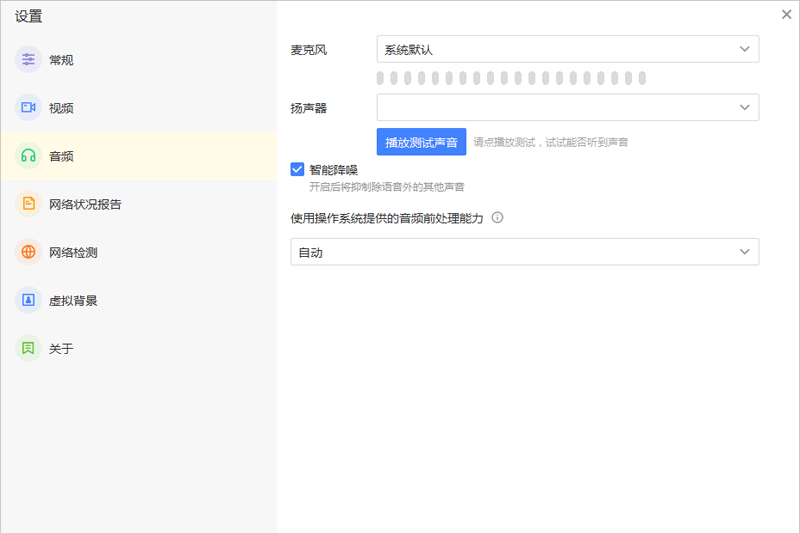This screenshot has width=800, height=533.
Task: Close the 设置 window
Action: point(786,14)
